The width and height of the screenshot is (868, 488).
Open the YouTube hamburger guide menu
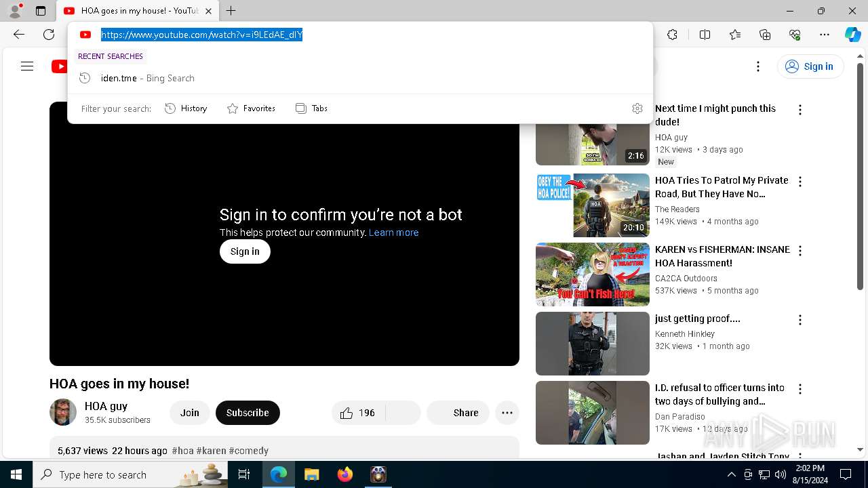27,66
